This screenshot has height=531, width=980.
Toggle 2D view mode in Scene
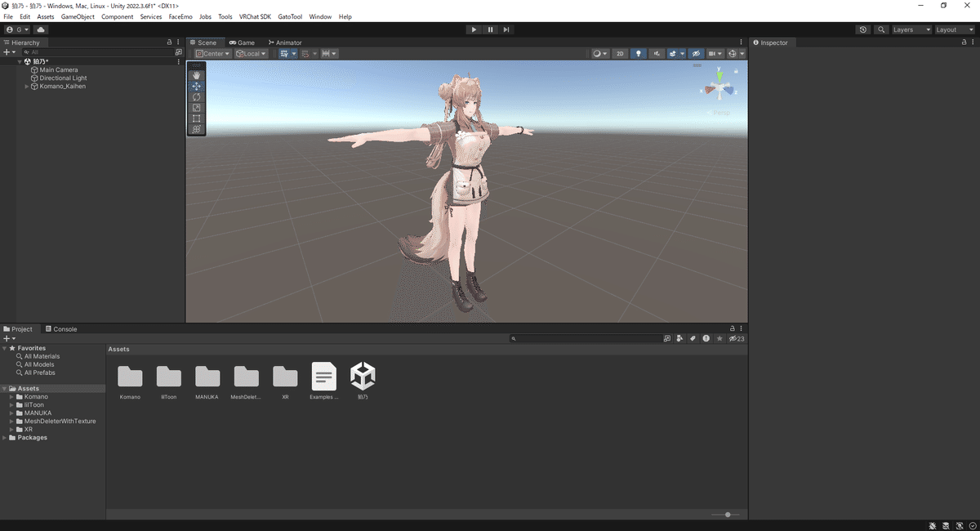click(x=620, y=54)
